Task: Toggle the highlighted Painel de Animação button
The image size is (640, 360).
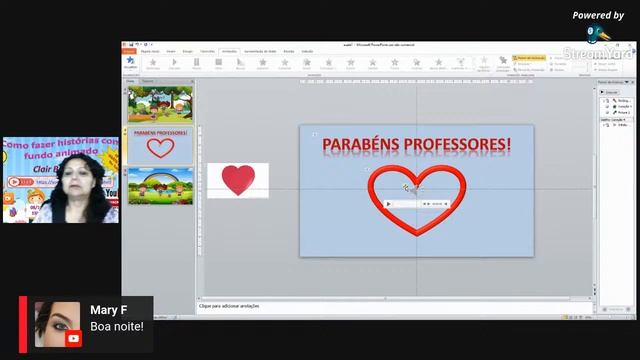Action: pyautogui.click(x=529, y=58)
